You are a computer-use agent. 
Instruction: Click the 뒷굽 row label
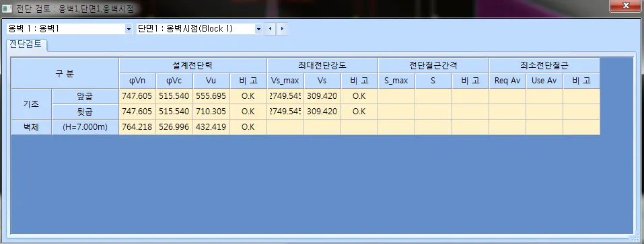85,112
